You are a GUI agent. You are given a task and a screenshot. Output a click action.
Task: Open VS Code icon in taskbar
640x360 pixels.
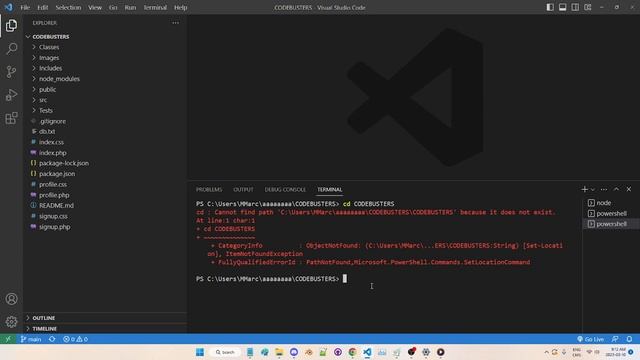pos(367,352)
